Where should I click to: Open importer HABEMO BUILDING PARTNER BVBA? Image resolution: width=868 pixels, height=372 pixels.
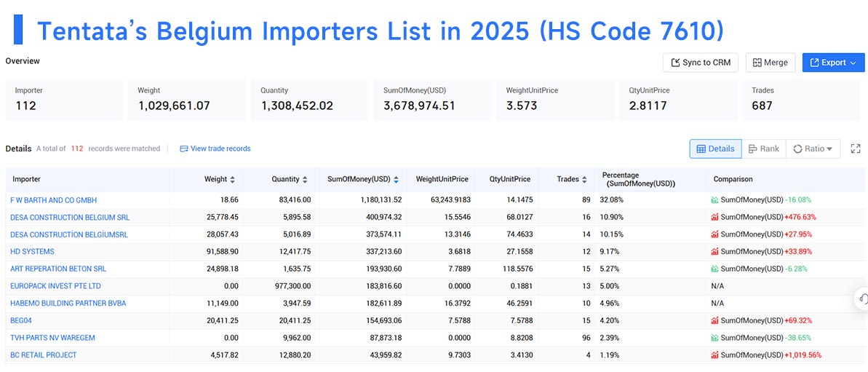68,303
